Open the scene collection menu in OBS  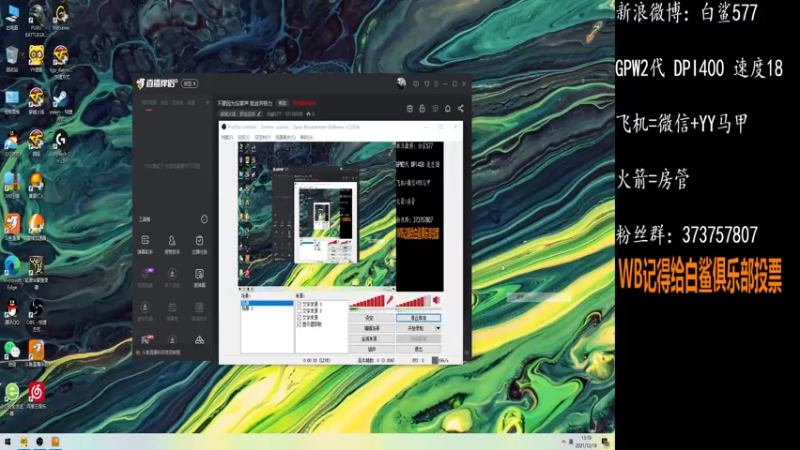click(286, 137)
